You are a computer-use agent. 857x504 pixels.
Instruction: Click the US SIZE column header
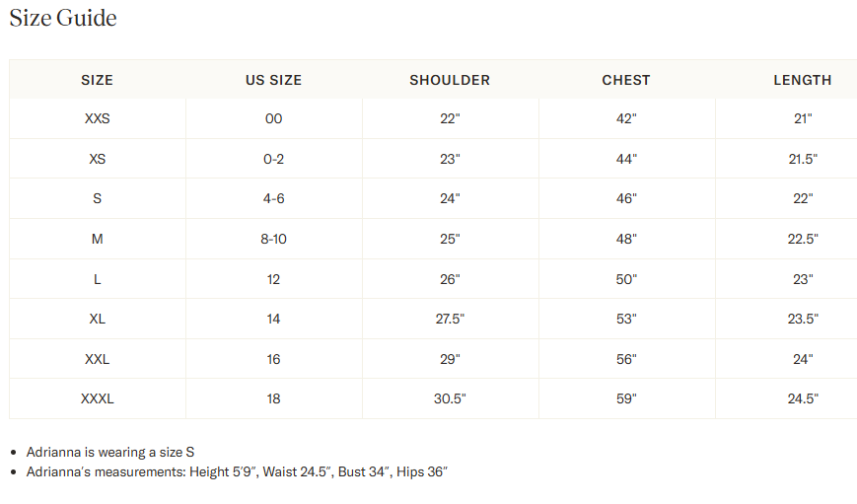pyautogui.click(x=273, y=80)
